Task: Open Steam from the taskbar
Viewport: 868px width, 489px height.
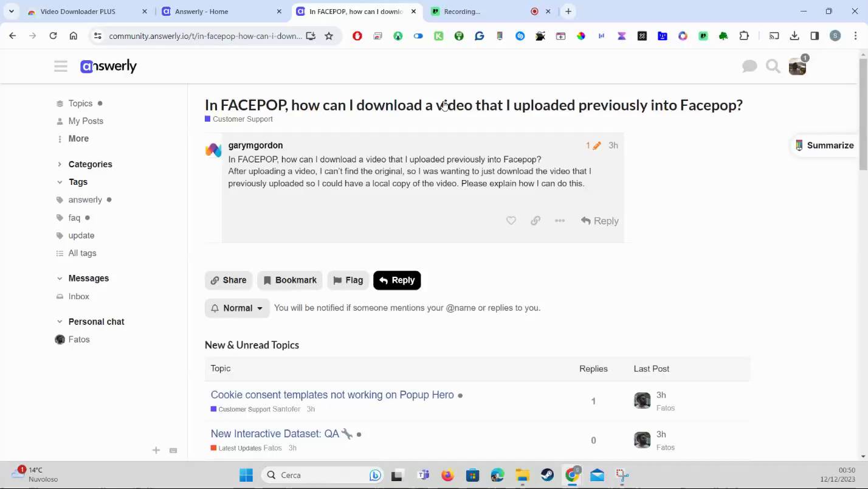Action: coord(547,475)
